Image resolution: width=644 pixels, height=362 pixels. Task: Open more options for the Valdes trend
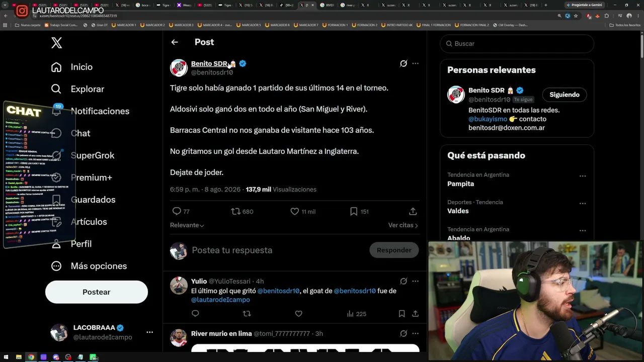coord(583,204)
